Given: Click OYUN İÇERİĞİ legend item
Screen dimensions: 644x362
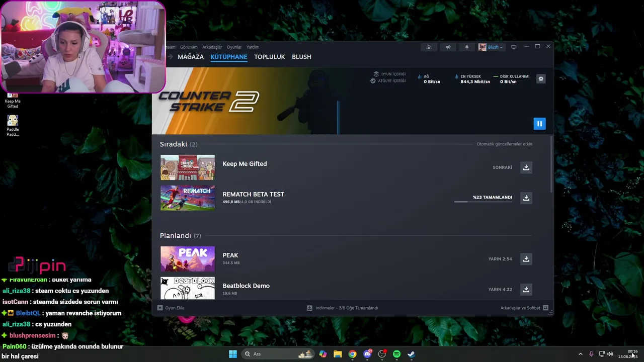Looking at the screenshot, I should (389, 74).
